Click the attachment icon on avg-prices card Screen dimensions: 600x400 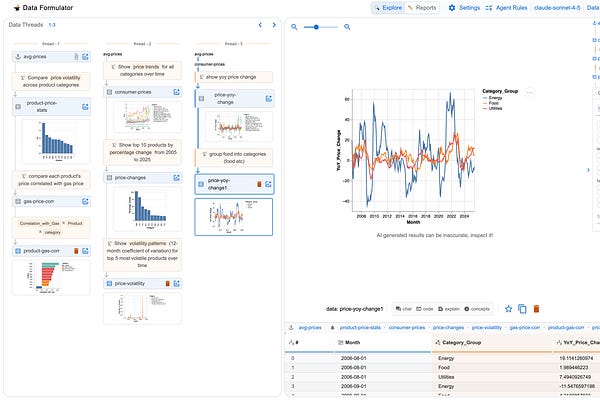pyautogui.click(x=76, y=57)
